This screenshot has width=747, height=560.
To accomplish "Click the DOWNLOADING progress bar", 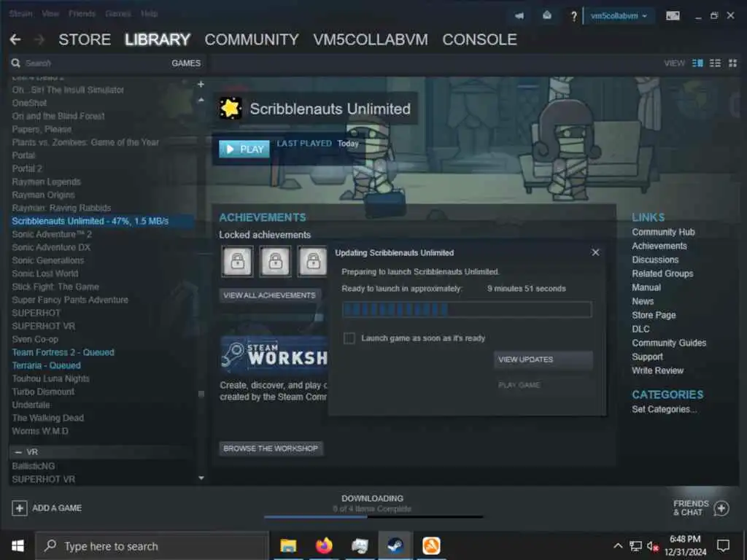I will point(373,517).
